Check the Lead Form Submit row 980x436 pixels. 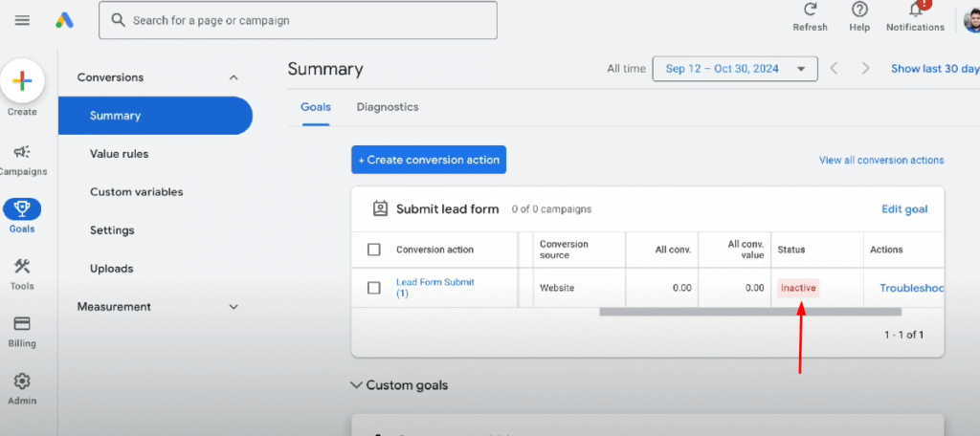coord(374,288)
